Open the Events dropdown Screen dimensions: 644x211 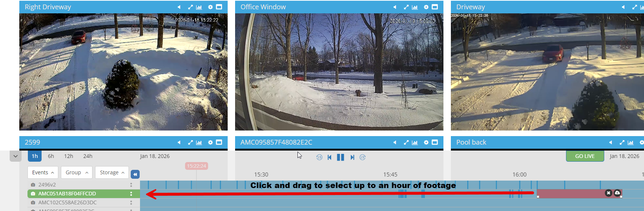[43, 172]
